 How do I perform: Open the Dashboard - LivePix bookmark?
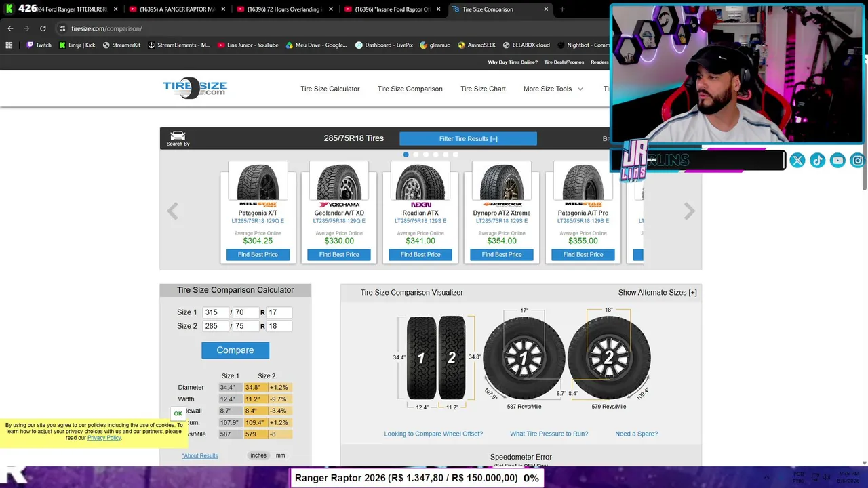[384, 45]
